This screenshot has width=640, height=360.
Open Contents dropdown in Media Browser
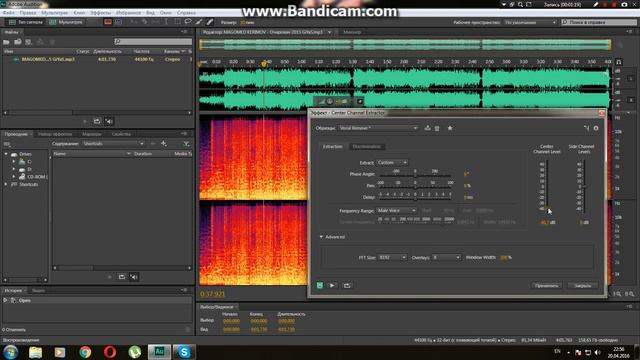click(x=113, y=144)
